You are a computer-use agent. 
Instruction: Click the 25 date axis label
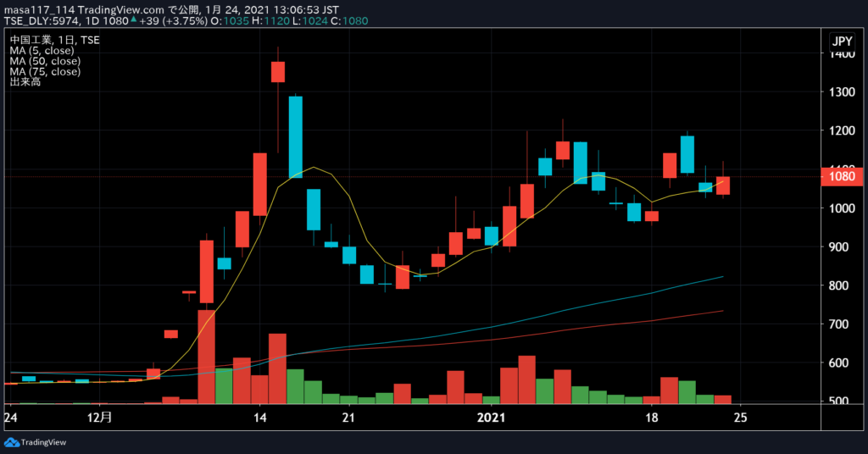point(740,418)
